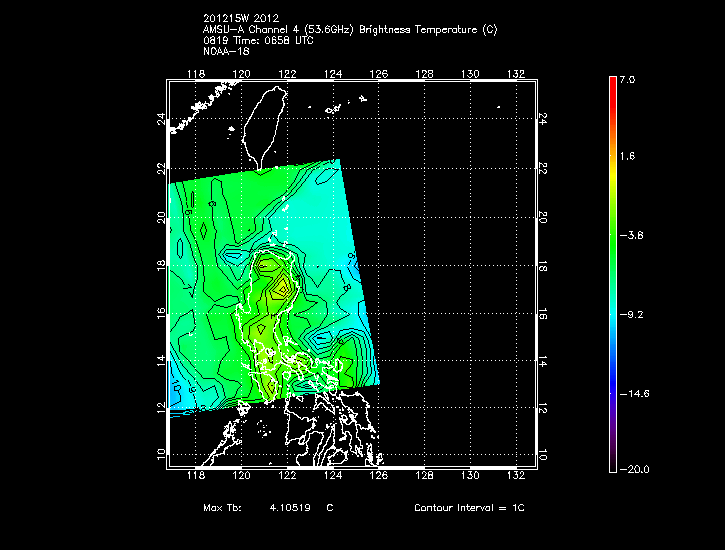Select the "NOAA-18" satellite label
The image size is (725, 550).
tap(226, 51)
